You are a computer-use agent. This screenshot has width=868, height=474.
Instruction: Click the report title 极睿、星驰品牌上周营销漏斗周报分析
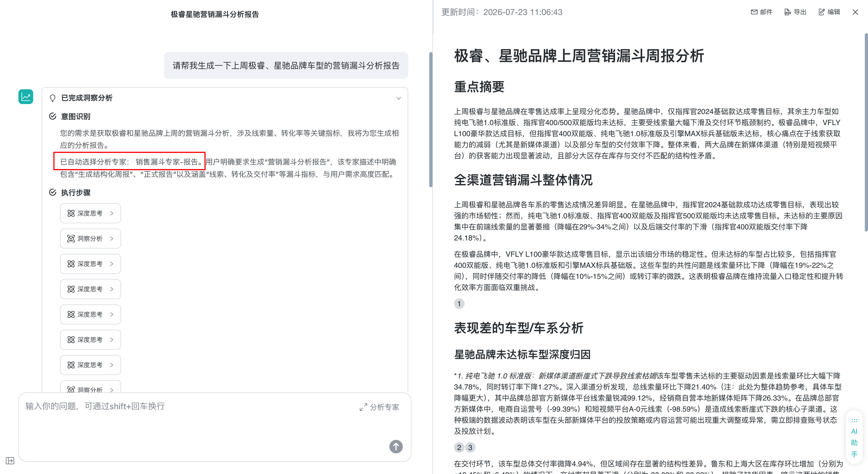pos(579,56)
